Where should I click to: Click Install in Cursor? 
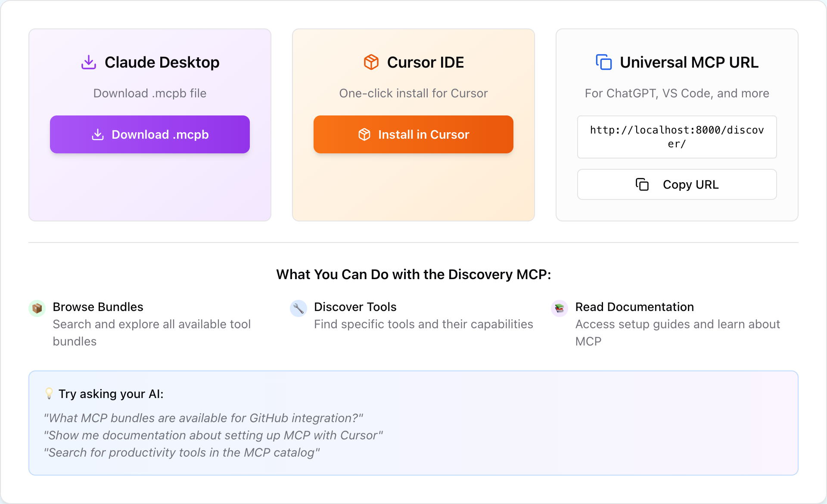tap(413, 134)
